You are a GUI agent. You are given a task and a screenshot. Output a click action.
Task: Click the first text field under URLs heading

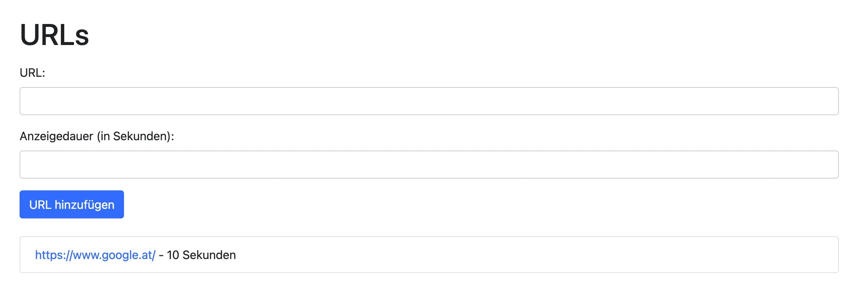(x=429, y=101)
